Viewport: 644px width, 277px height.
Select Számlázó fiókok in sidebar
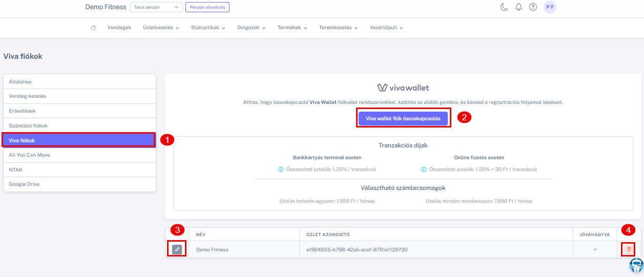click(79, 125)
